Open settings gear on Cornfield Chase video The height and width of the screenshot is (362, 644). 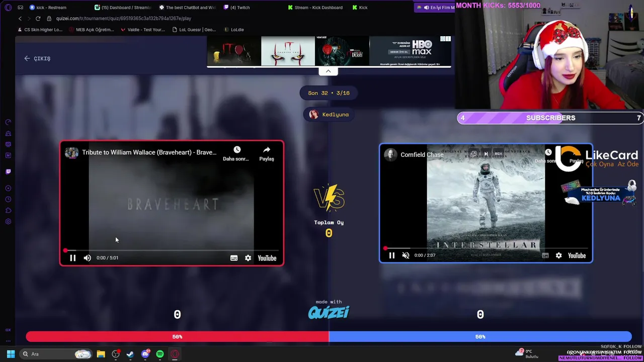[x=558, y=255]
